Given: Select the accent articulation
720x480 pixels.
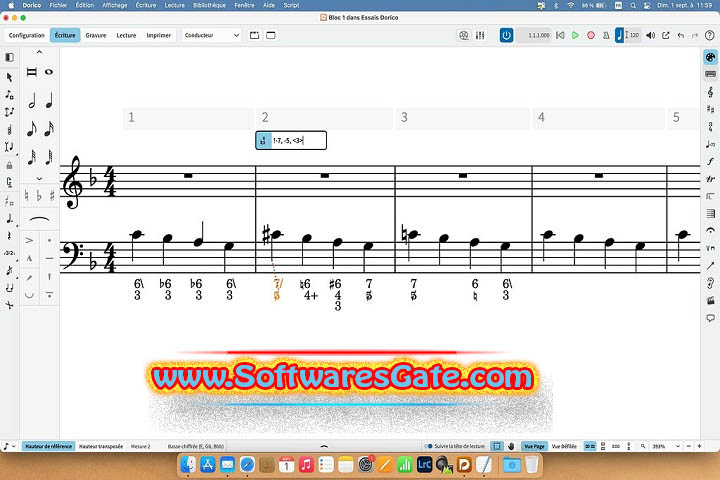Looking at the screenshot, I should (x=29, y=240).
